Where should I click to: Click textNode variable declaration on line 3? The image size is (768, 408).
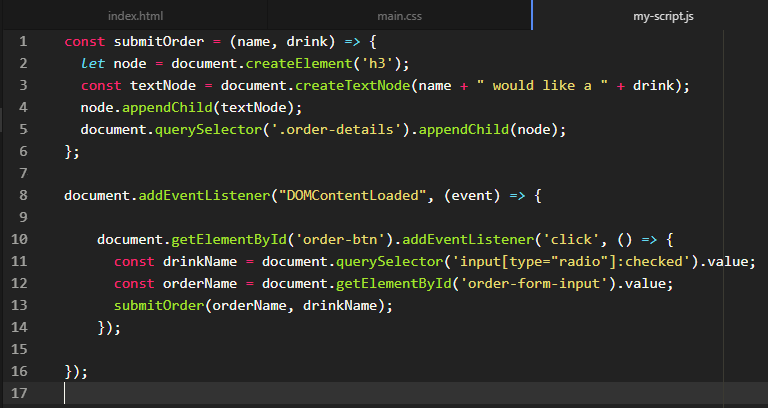pyautogui.click(x=163, y=86)
